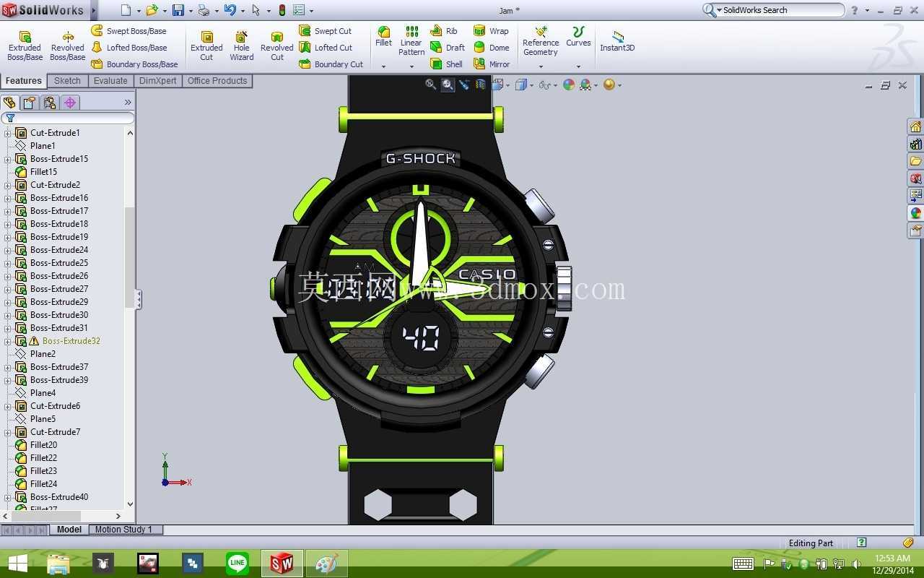Image resolution: width=924 pixels, height=578 pixels.
Task: Select Plane2 in feature tree
Action: click(43, 354)
